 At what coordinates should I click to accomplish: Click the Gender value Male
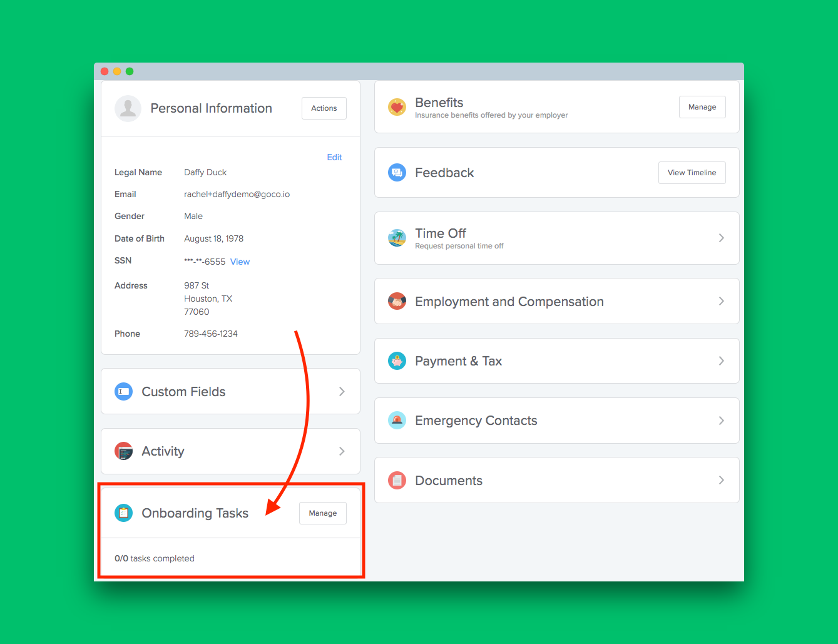[193, 216]
